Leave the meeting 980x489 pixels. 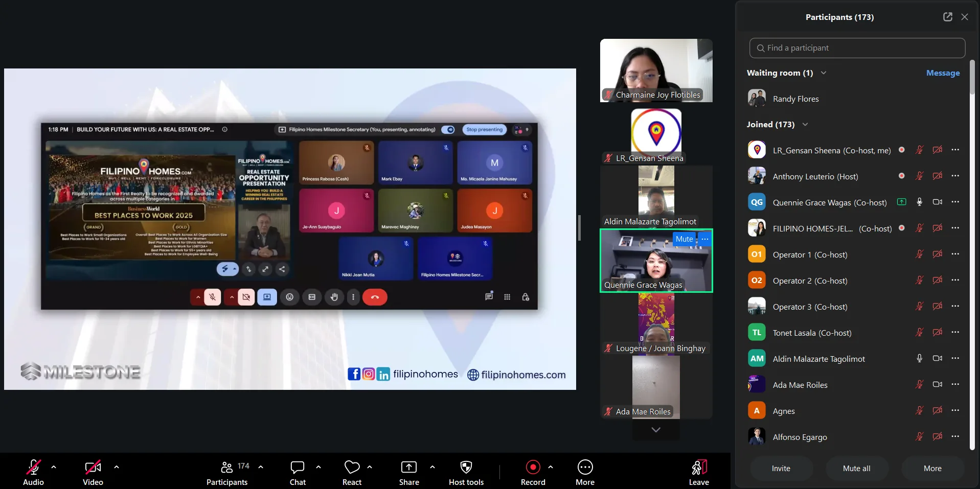699,472
